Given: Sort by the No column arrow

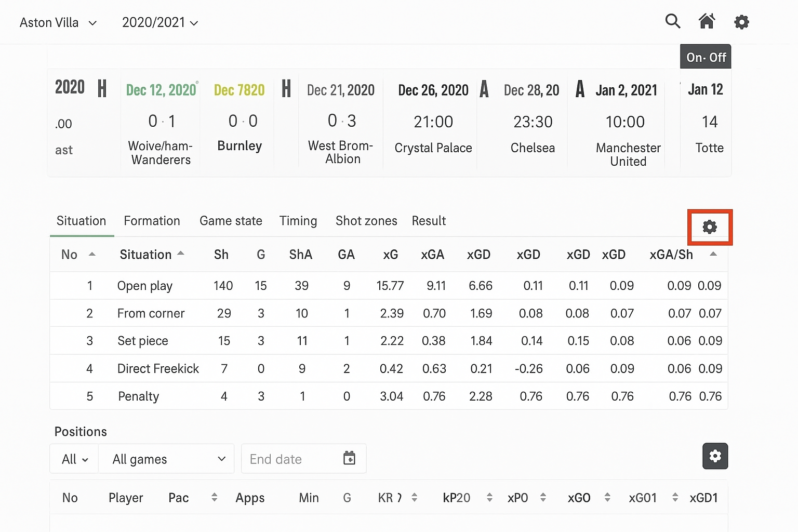Looking at the screenshot, I should coord(92,254).
